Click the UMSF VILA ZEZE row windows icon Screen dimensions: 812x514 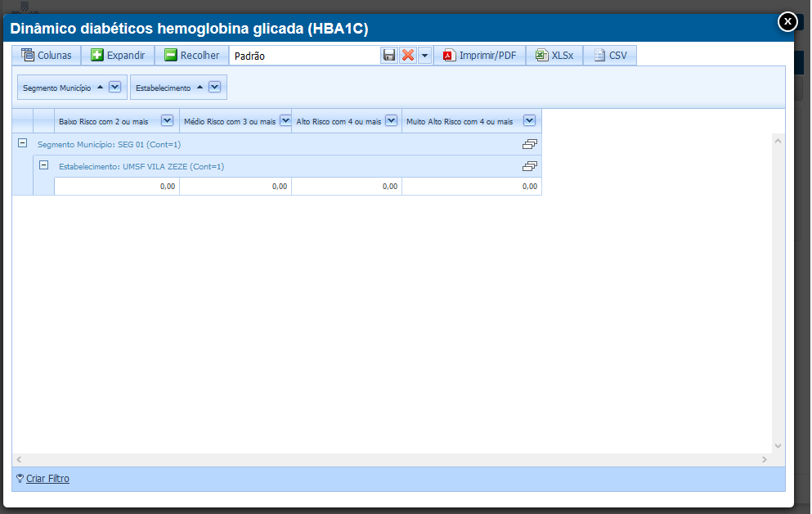coord(530,166)
